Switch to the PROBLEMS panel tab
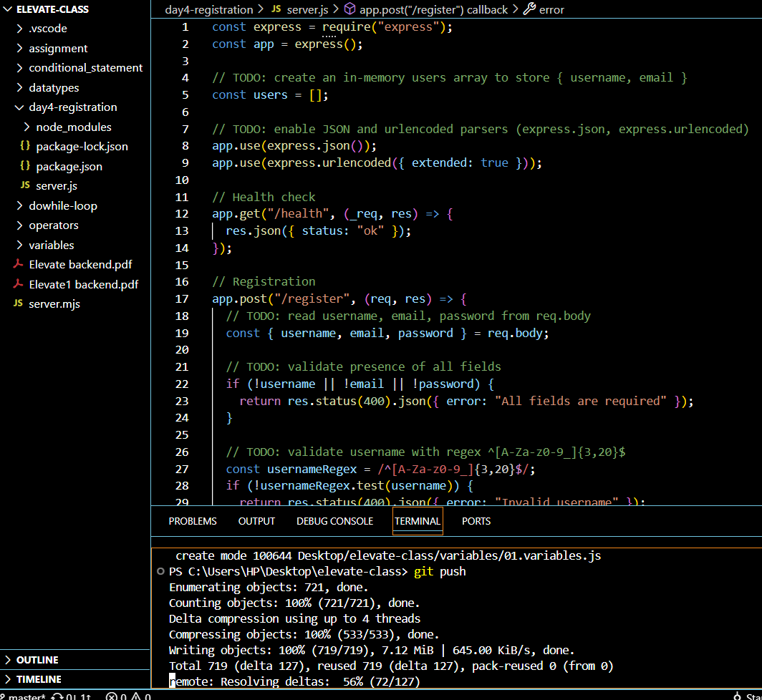The width and height of the screenshot is (762, 700). [193, 521]
